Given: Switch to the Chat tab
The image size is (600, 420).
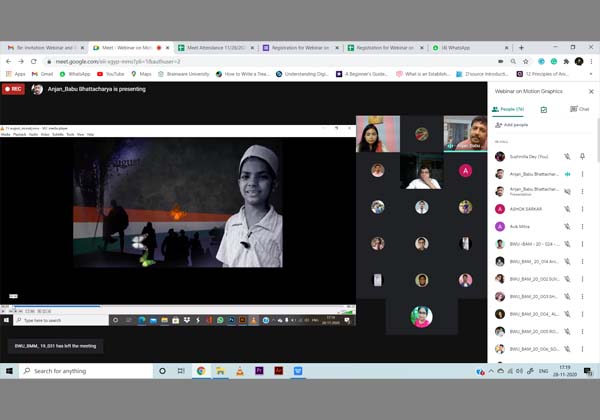Looking at the screenshot, I should point(579,109).
